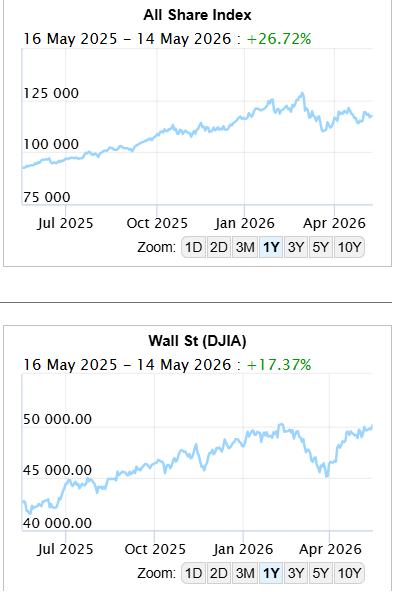Select 2D zoom on Wall St DJIA chart
The image size is (394, 592).
219,573
